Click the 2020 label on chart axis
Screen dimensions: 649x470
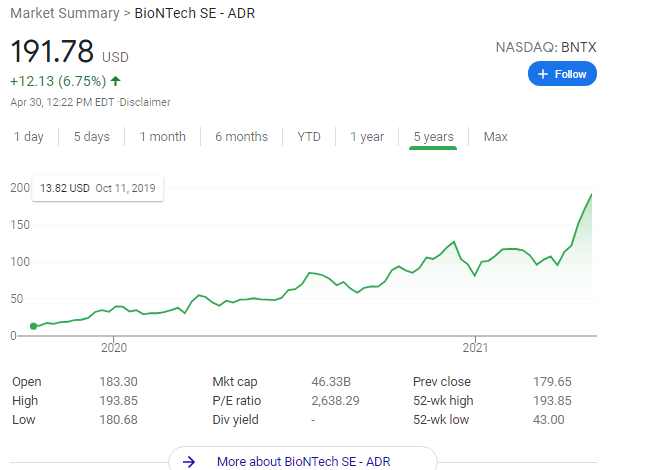point(114,348)
